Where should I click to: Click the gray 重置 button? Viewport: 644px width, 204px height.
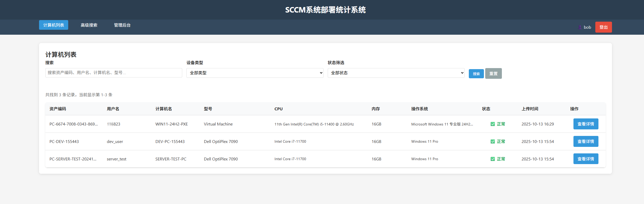click(x=493, y=74)
